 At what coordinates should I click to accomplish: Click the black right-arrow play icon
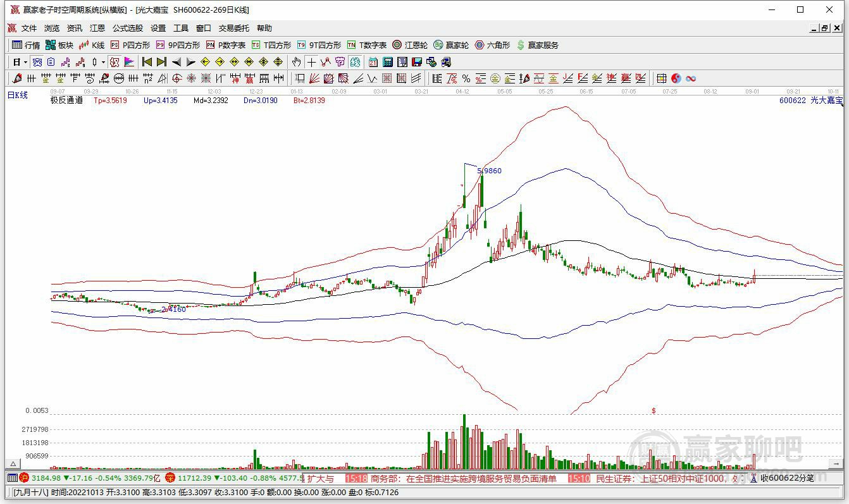(x=191, y=62)
